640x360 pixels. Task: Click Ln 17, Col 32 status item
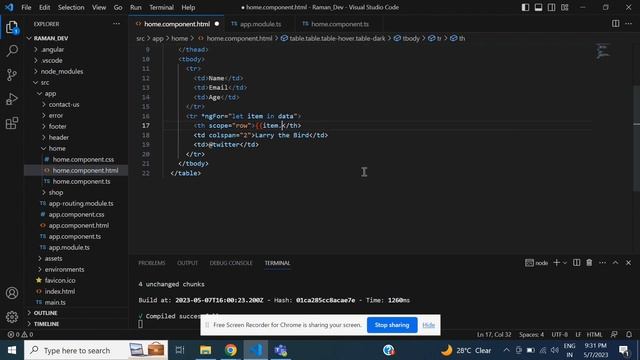pyautogui.click(x=494, y=334)
